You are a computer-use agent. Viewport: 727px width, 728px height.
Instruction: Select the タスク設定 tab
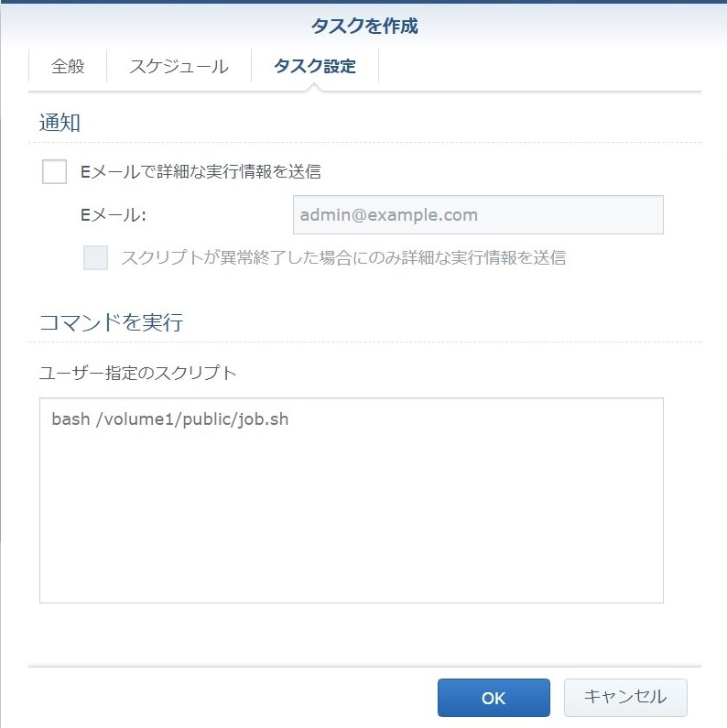click(x=314, y=67)
